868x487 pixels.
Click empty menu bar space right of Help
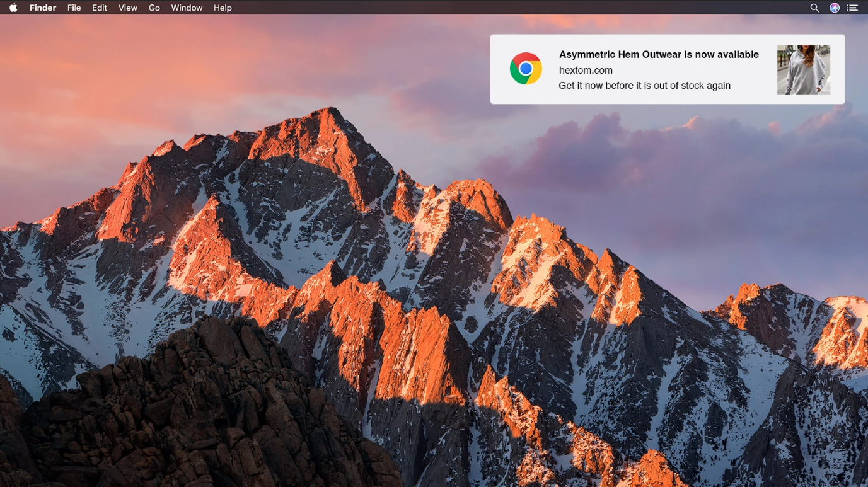(x=504, y=8)
